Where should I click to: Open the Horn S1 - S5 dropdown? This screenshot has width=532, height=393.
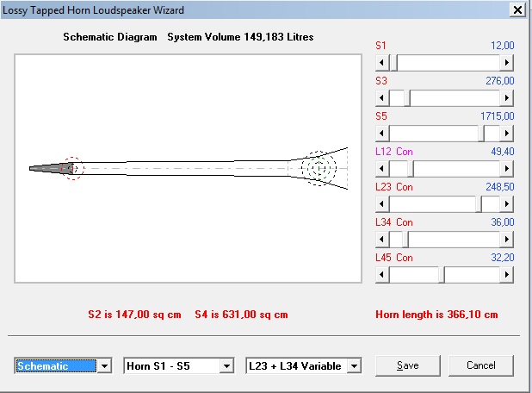[x=226, y=366]
